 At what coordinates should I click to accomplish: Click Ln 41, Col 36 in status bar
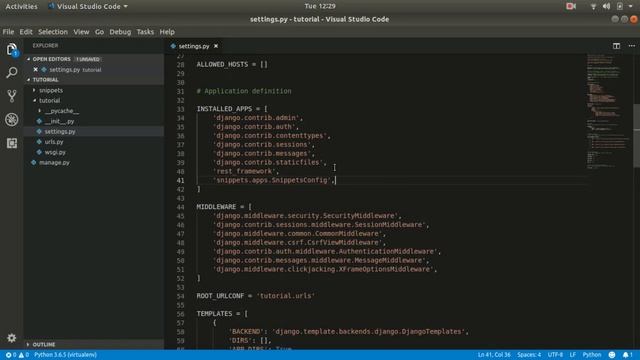click(x=494, y=355)
